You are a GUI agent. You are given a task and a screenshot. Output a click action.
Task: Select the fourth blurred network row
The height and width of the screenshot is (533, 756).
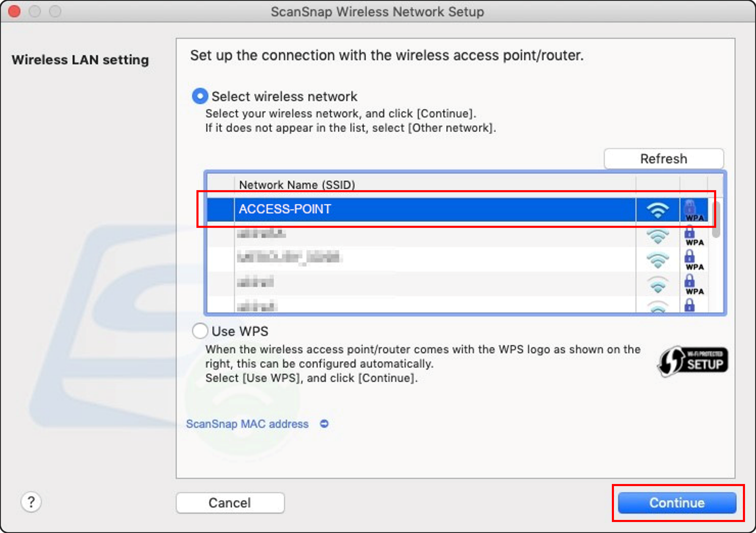pyautogui.click(x=457, y=284)
